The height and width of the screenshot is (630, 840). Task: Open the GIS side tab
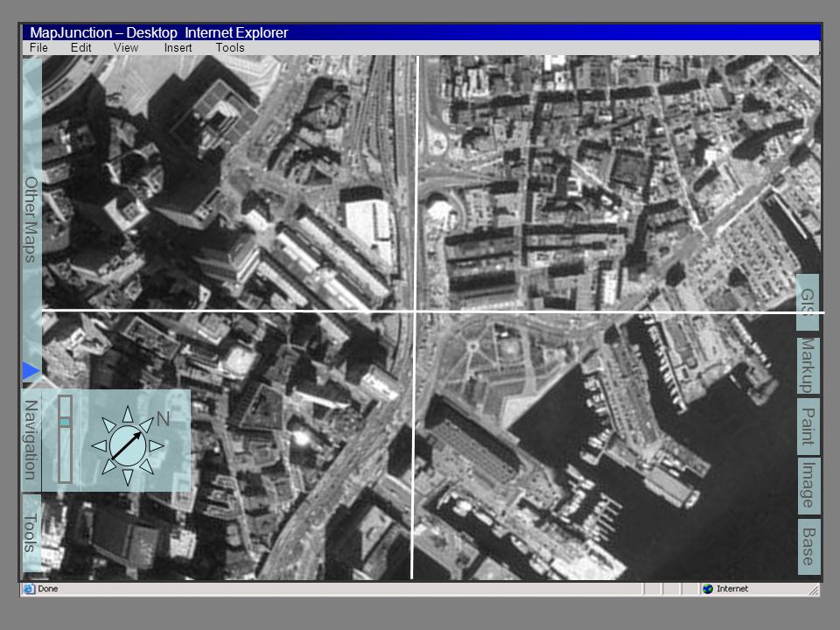(808, 302)
